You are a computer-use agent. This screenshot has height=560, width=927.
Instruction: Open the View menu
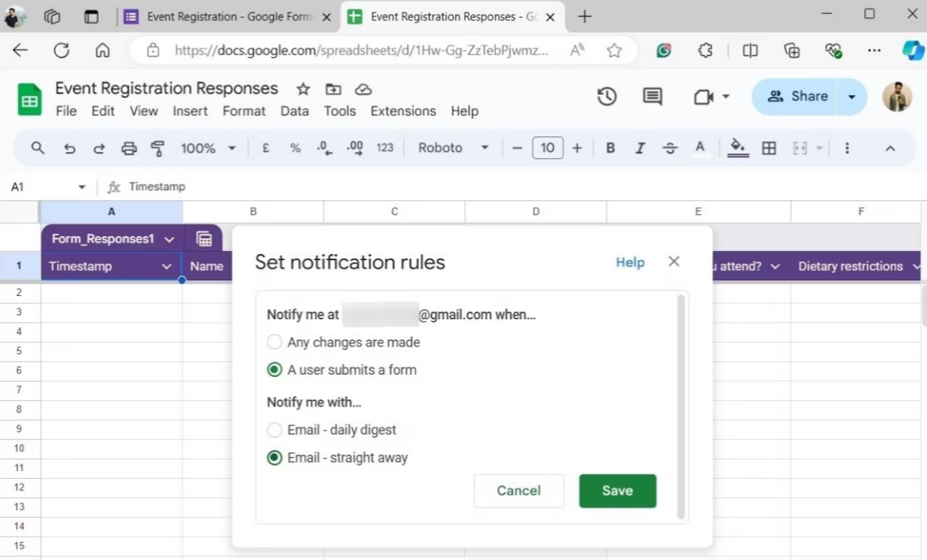tap(143, 111)
